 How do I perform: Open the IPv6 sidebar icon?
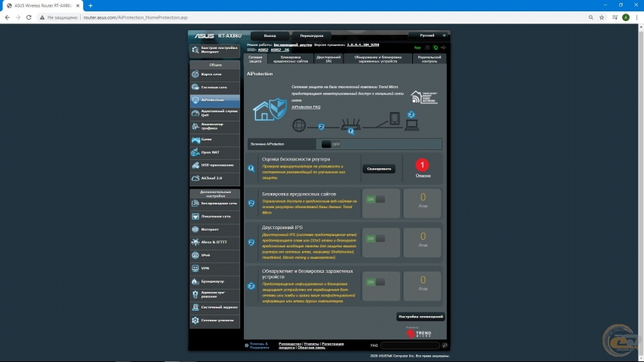coord(195,256)
